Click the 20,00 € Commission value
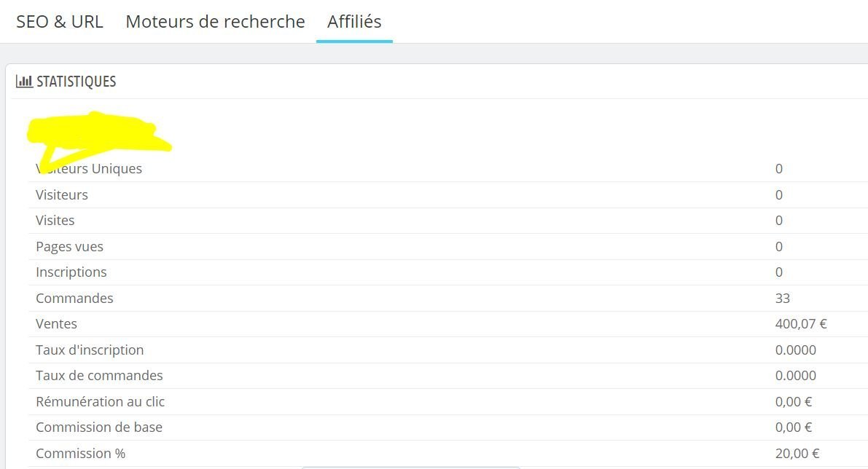 797,454
